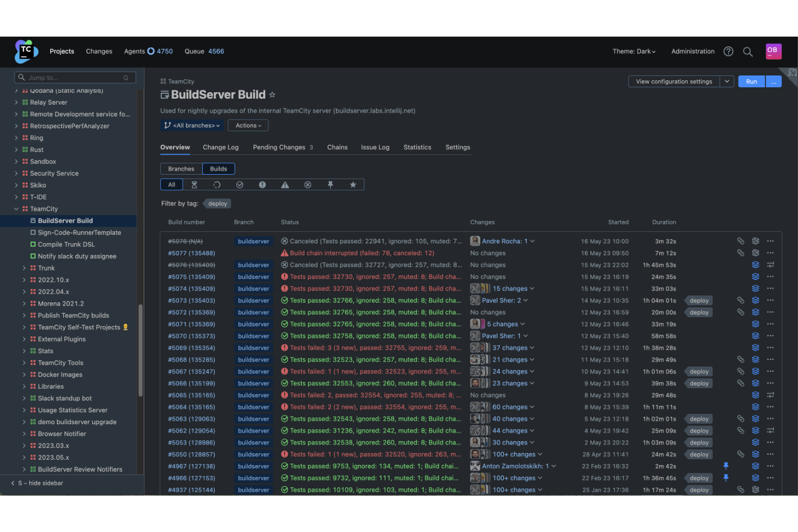Toggle to the Branches view

click(181, 168)
